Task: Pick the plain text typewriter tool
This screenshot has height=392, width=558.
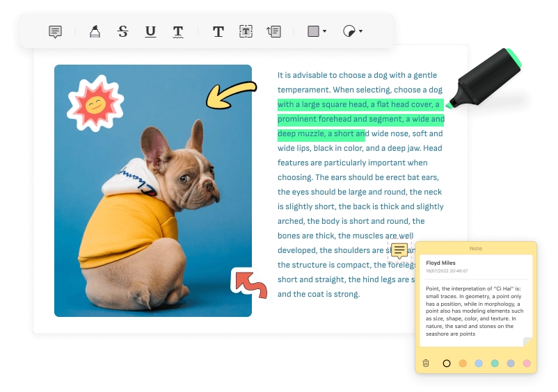Action: coord(218,31)
